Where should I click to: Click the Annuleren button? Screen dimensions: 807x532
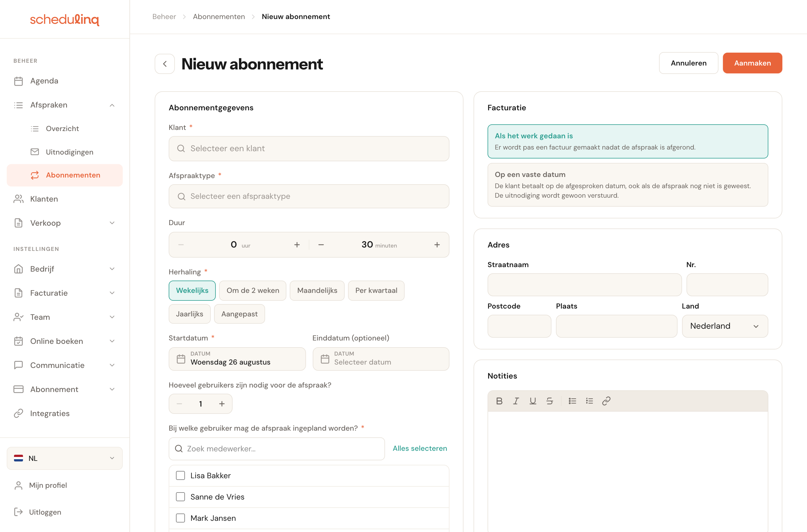[688, 63]
